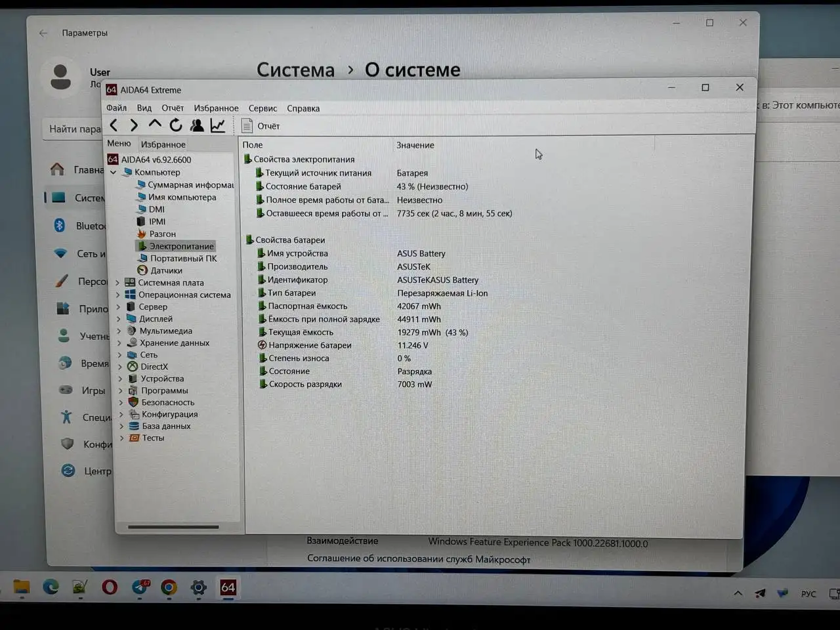Open the Сервис menu
The width and height of the screenshot is (840, 630).
coord(262,108)
